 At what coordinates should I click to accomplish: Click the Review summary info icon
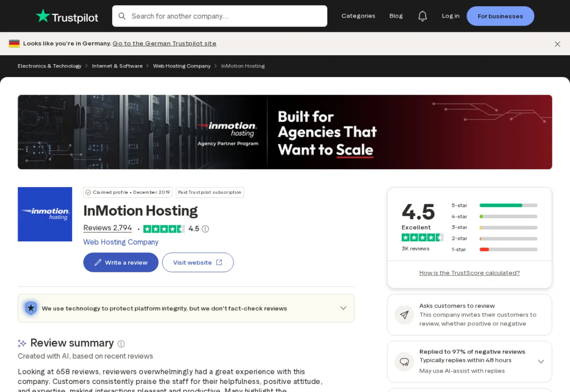[x=121, y=344]
